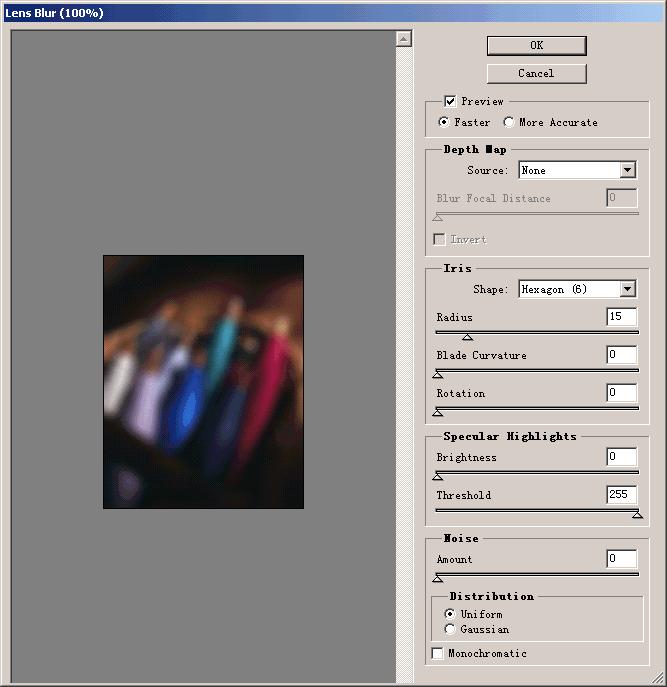Enable the Monochromatic checkbox
Viewport: 667px width, 687px height.
(x=438, y=653)
